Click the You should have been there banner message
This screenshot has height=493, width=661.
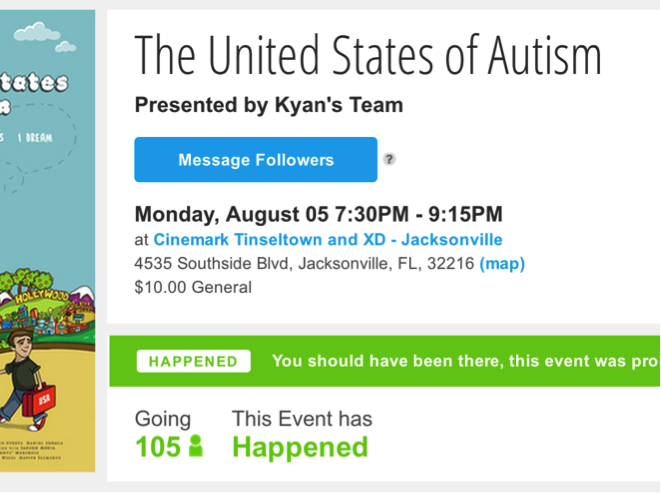[465, 361]
